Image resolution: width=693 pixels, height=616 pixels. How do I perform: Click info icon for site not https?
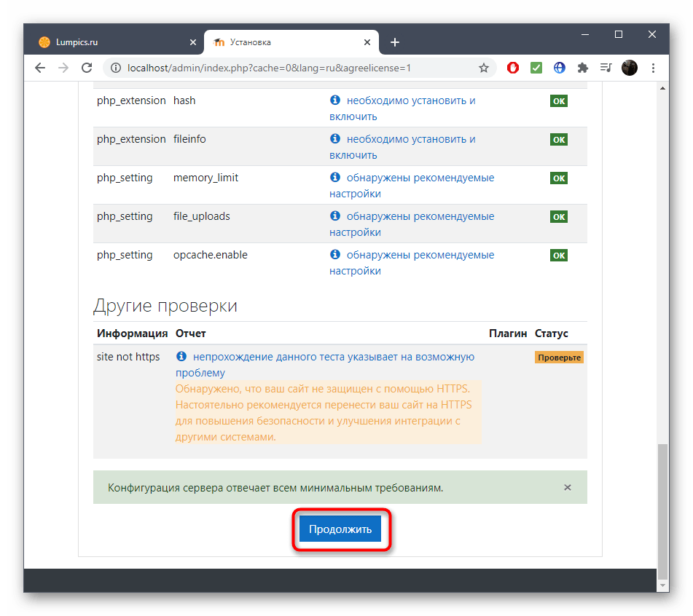(182, 357)
